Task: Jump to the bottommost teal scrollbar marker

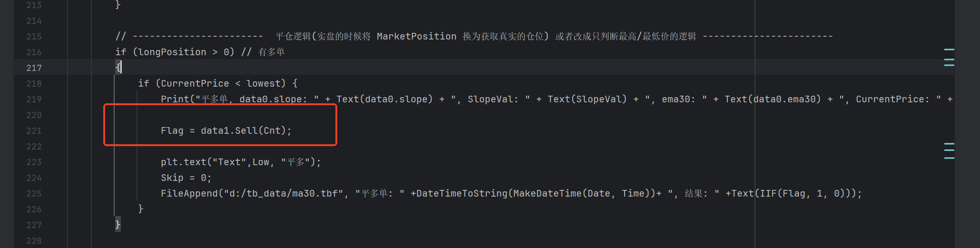Action: coord(949,158)
